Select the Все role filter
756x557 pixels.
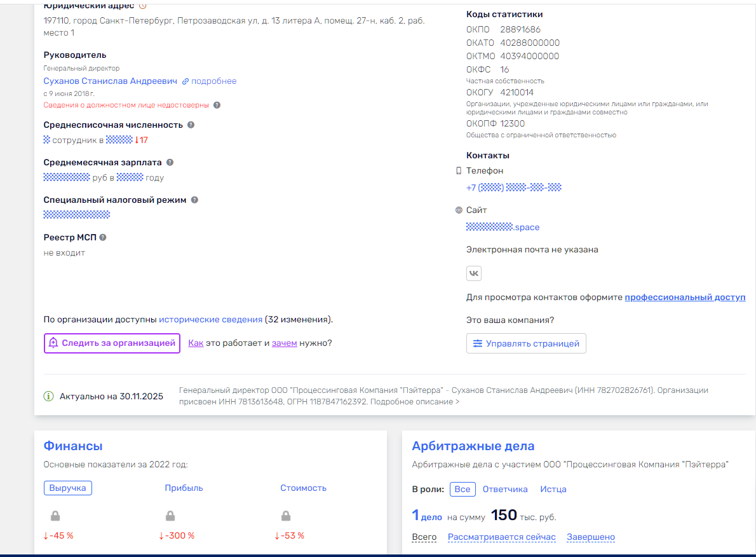click(462, 490)
